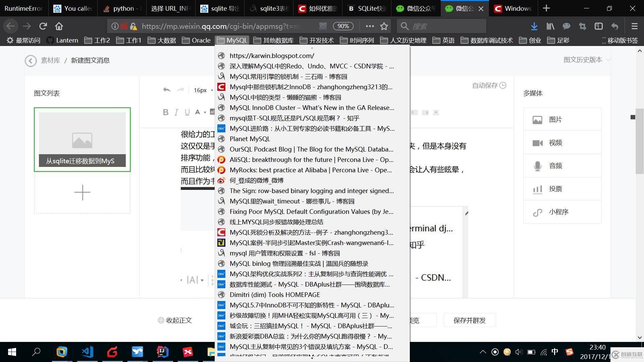Apply underline formatting in editor

click(187, 112)
